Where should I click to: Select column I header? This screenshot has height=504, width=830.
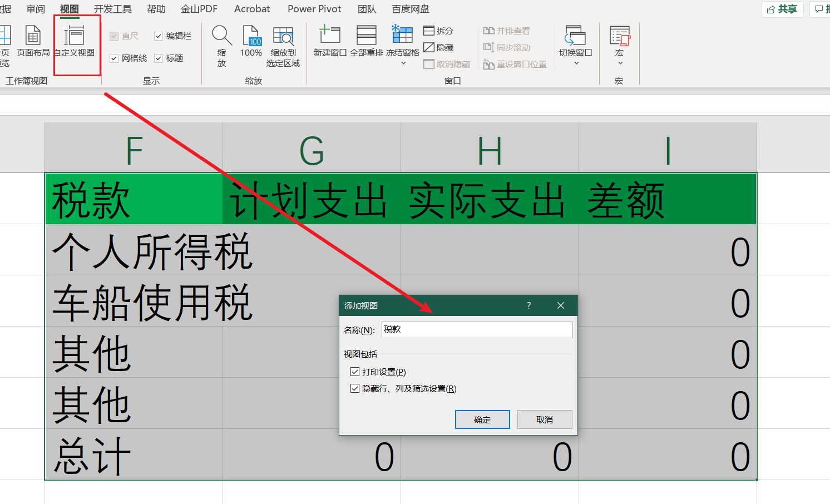tap(668, 147)
